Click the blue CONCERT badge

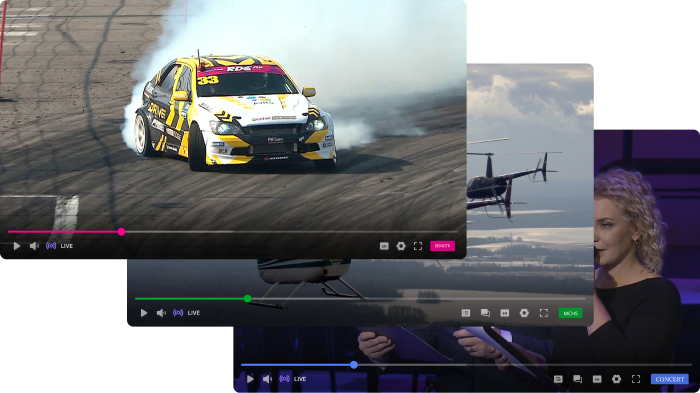[670, 379]
